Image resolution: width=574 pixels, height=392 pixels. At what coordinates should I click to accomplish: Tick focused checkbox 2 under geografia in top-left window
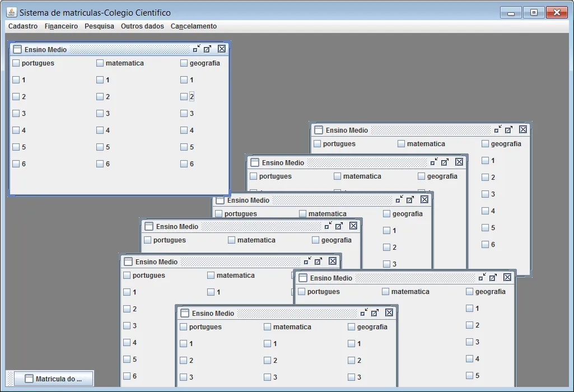point(187,97)
